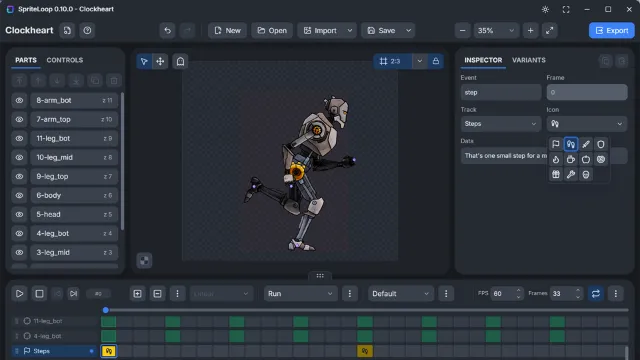Screen dimensions: 640x360
Task: Click the Import button
Action: coord(321,31)
